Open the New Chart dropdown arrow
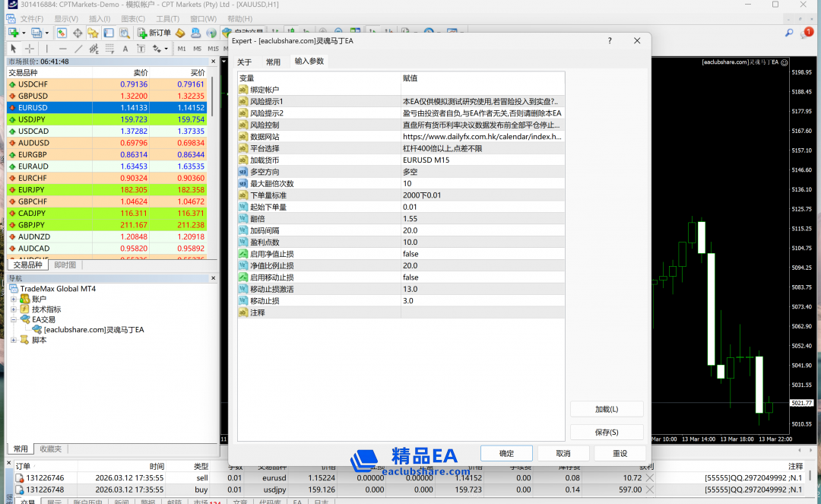821x504 pixels. pos(24,33)
